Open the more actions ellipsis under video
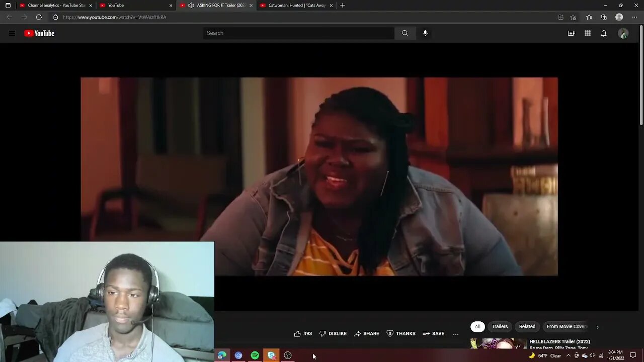 coord(456,334)
